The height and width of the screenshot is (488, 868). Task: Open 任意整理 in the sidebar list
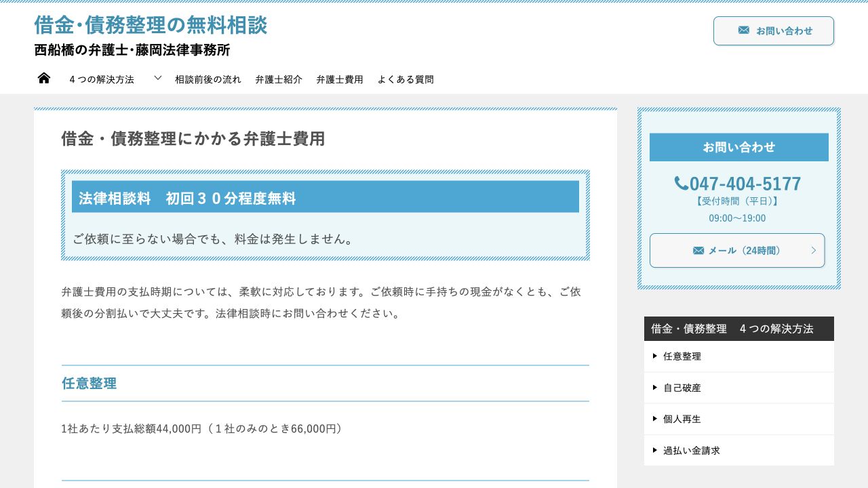point(739,357)
